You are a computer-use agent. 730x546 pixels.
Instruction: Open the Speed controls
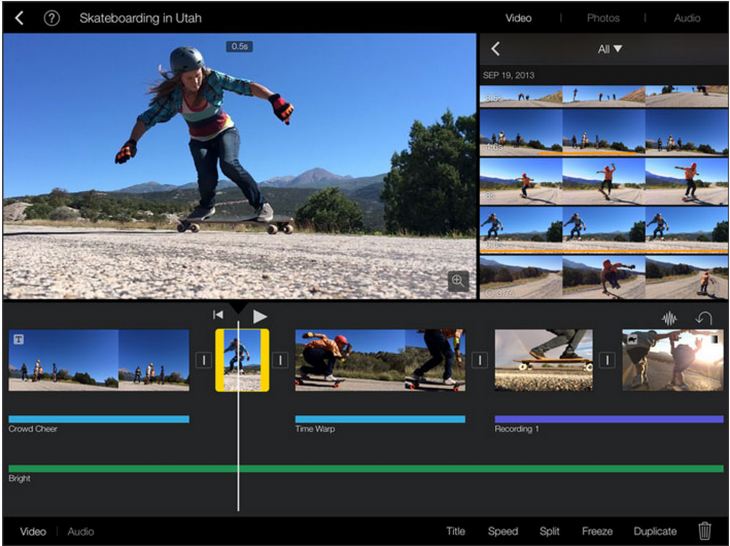[x=502, y=531]
